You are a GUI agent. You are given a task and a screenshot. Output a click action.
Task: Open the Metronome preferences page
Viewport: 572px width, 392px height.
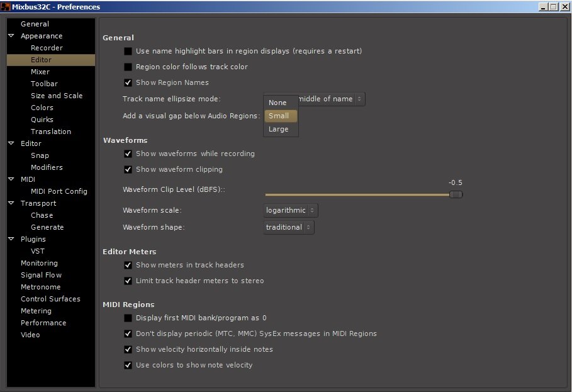click(x=40, y=287)
